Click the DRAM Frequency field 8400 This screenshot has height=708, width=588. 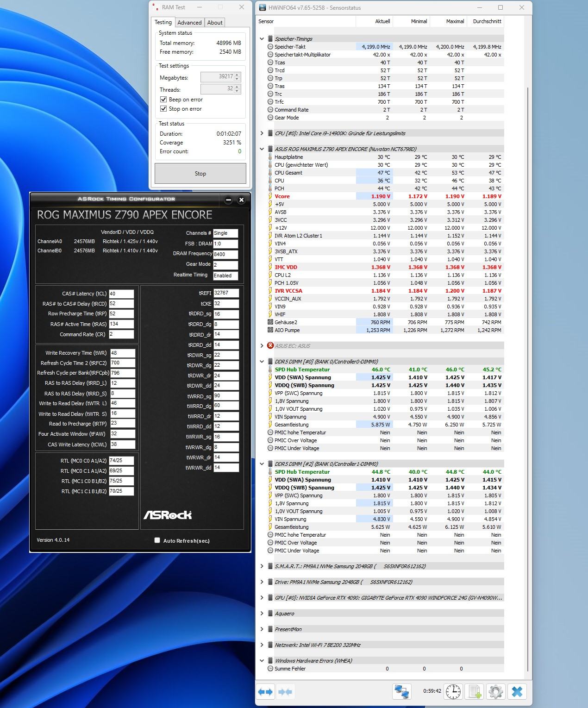(225, 254)
